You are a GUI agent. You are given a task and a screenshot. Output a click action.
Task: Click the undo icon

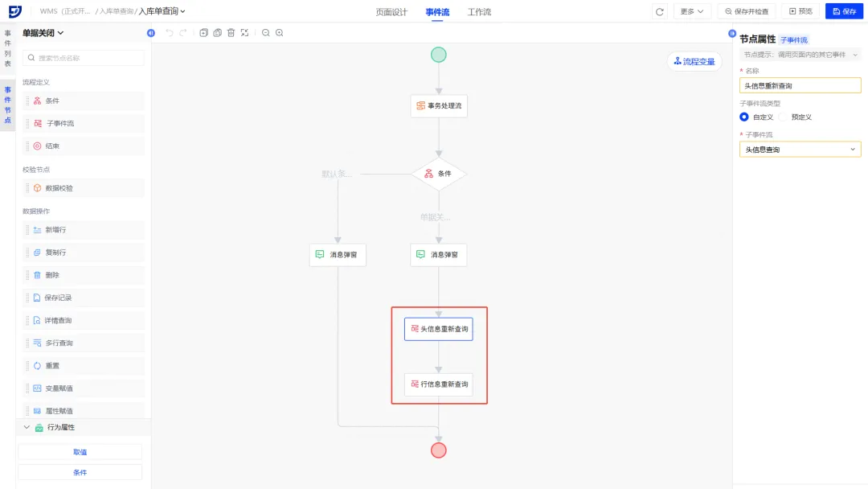point(170,33)
